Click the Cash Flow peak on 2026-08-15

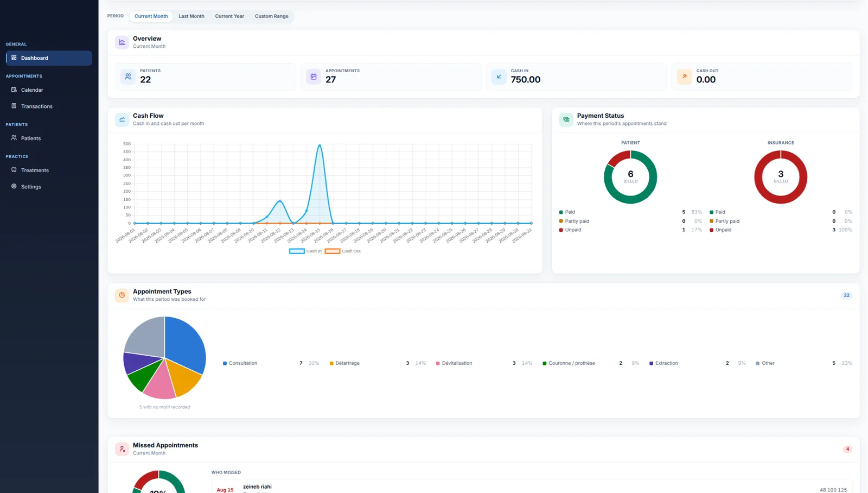point(320,145)
